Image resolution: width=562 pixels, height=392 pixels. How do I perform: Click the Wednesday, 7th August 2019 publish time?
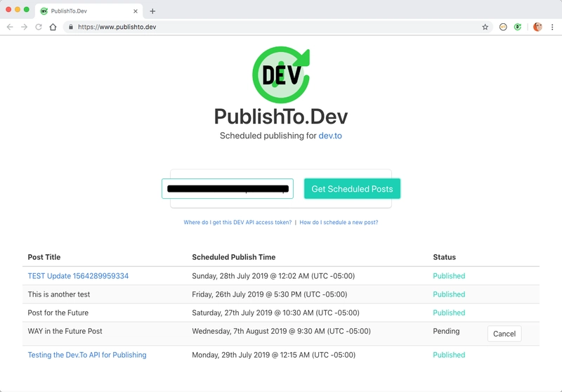tap(282, 331)
